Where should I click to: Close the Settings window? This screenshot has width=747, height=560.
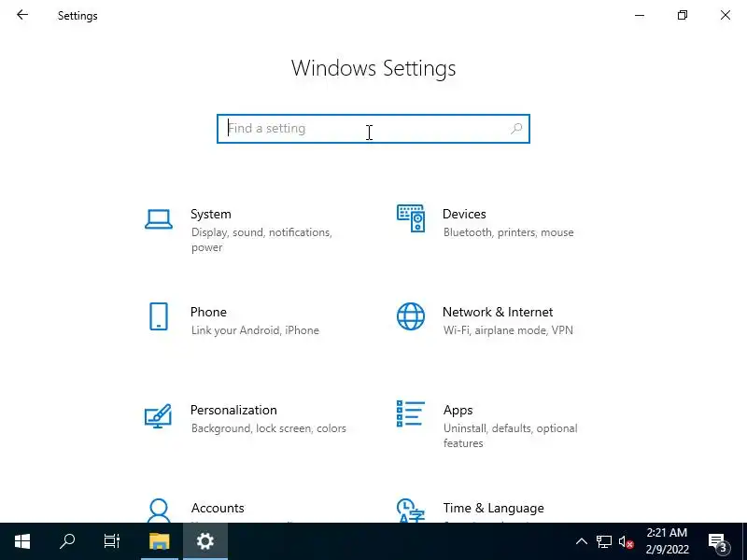point(726,15)
